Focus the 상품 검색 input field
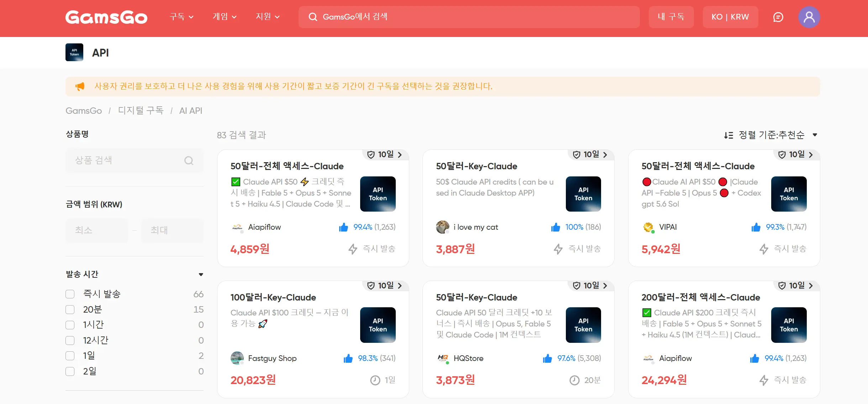The height and width of the screenshot is (404, 868). click(135, 160)
